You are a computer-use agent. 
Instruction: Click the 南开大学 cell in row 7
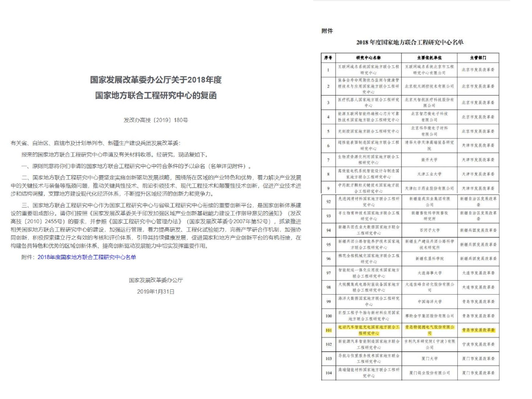(x=429, y=160)
